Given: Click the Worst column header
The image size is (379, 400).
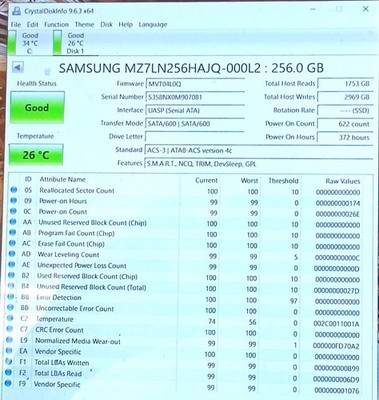Looking at the screenshot, I should [x=249, y=181].
